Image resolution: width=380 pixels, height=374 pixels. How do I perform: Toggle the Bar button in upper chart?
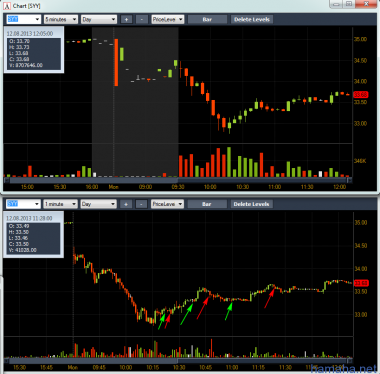point(207,19)
